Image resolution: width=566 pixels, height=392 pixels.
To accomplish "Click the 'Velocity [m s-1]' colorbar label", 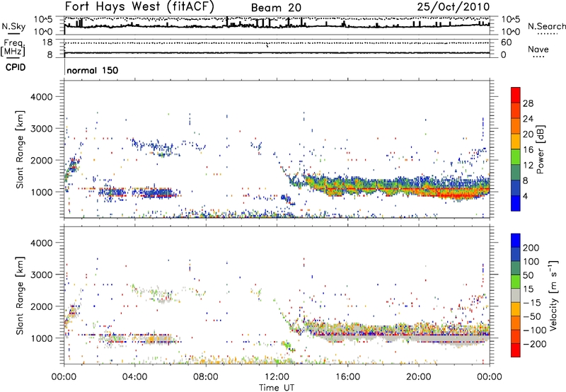I will point(553,295).
